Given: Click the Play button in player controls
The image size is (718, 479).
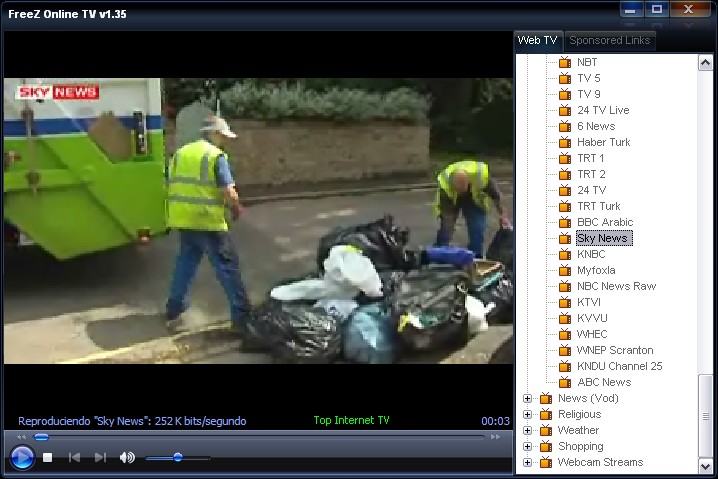Looking at the screenshot, I should click(x=22, y=457).
